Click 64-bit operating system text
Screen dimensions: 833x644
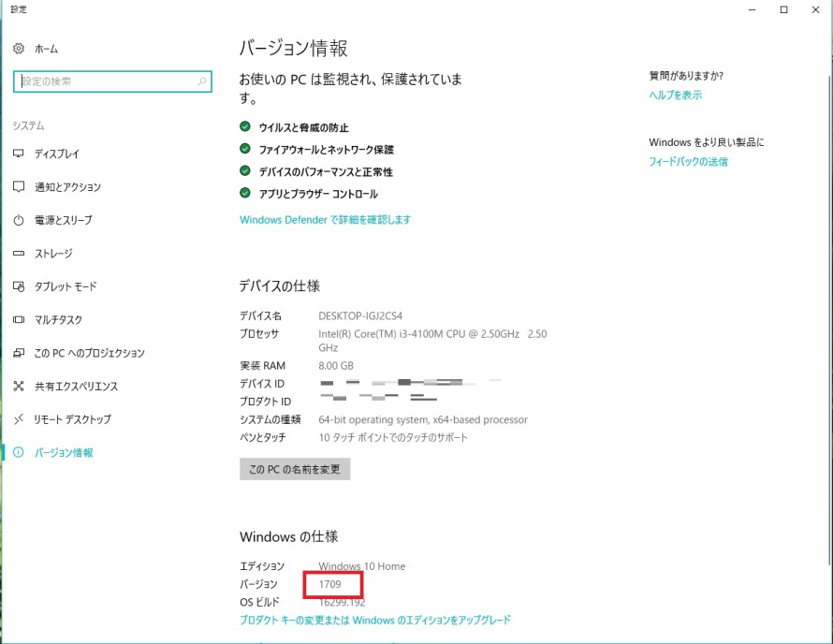click(423, 419)
